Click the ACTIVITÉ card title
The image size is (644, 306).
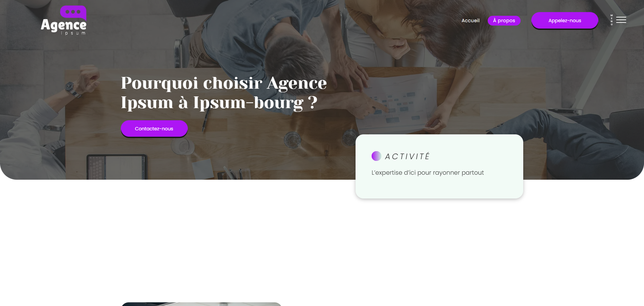[x=407, y=157]
